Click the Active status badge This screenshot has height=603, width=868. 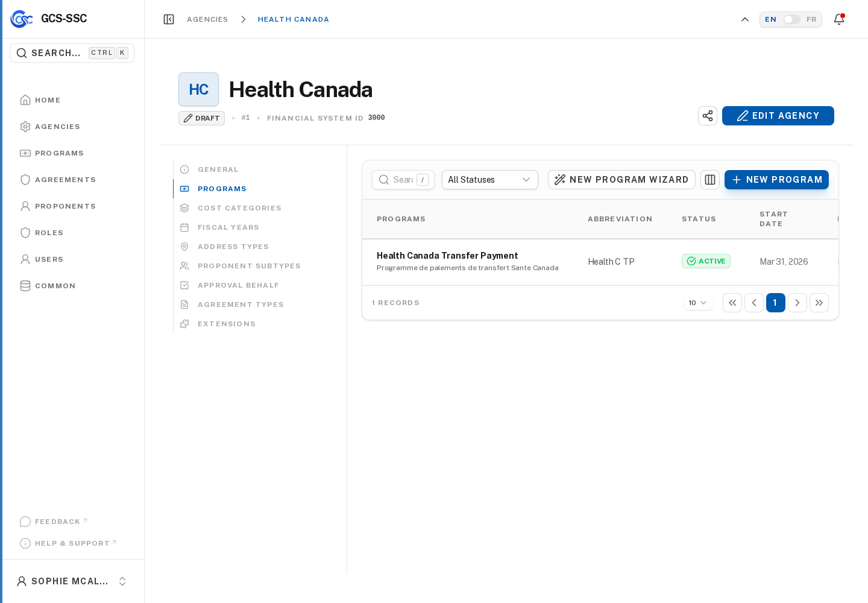pyautogui.click(x=706, y=261)
